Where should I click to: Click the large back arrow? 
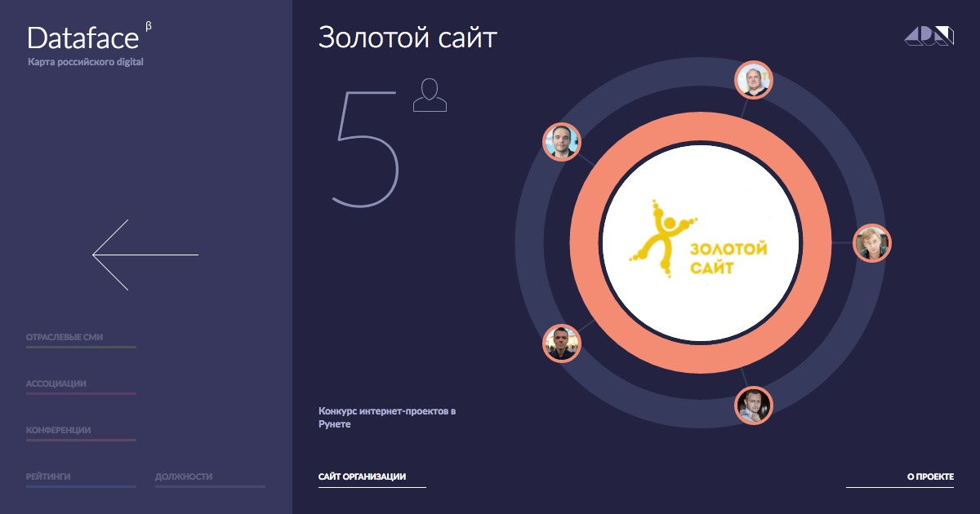point(145,255)
